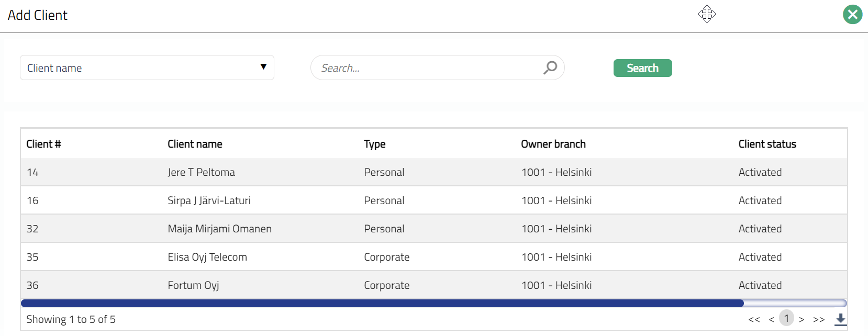The height and width of the screenshot is (336, 868).
Task: Select client row Sirpa J Järvi-Laturi
Action: [x=209, y=200]
